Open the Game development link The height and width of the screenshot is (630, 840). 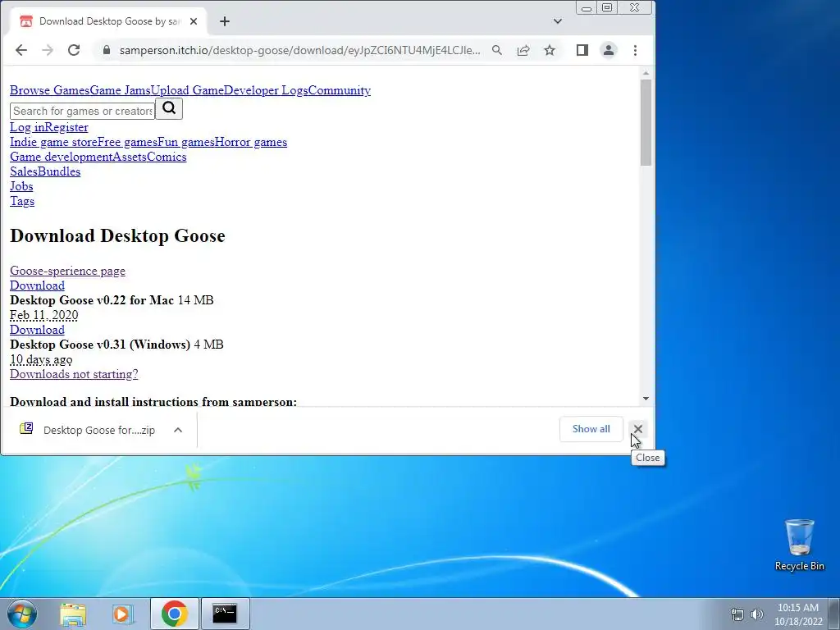tap(61, 157)
